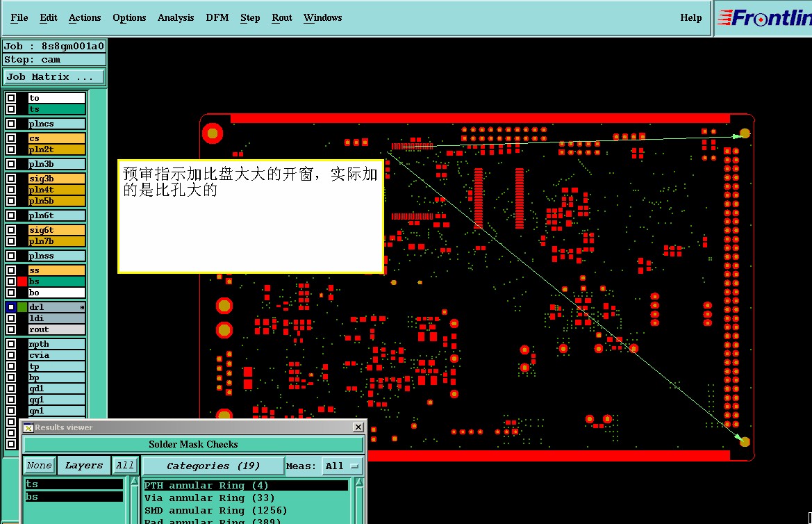Select the ldi layer name
This screenshot has height=524, width=812.
pos(56,318)
